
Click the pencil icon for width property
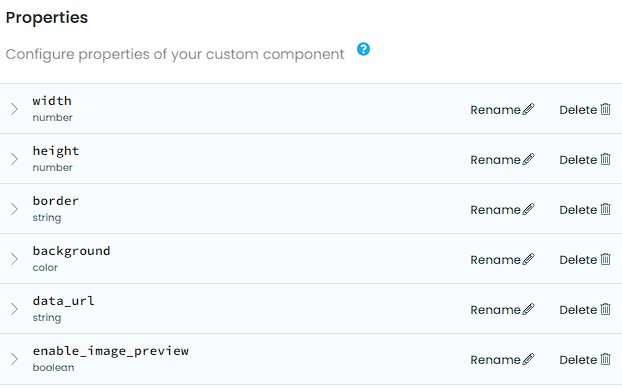(528, 109)
